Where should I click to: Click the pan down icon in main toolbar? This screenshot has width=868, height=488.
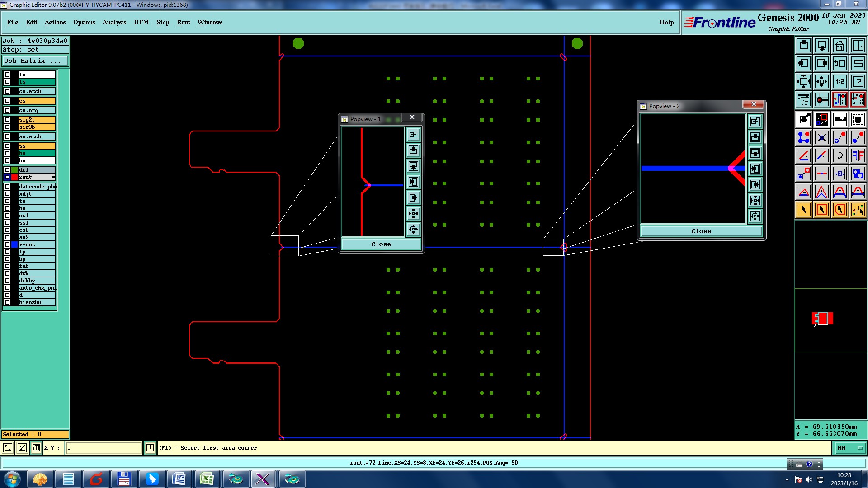822,45
